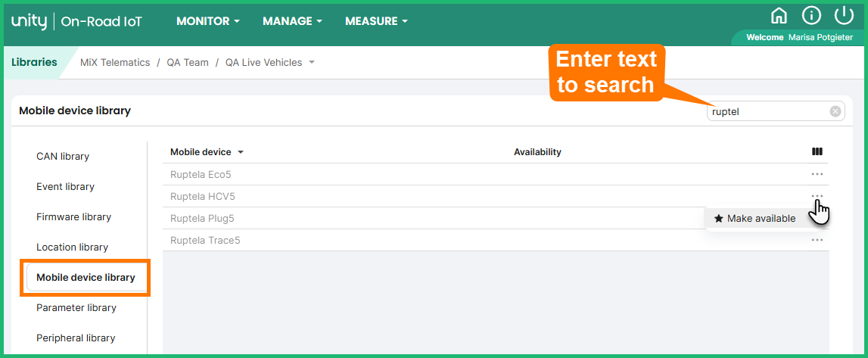Expand the MANAGE menu
Viewport: 868px width, 358px height.
click(x=292, y=21)
